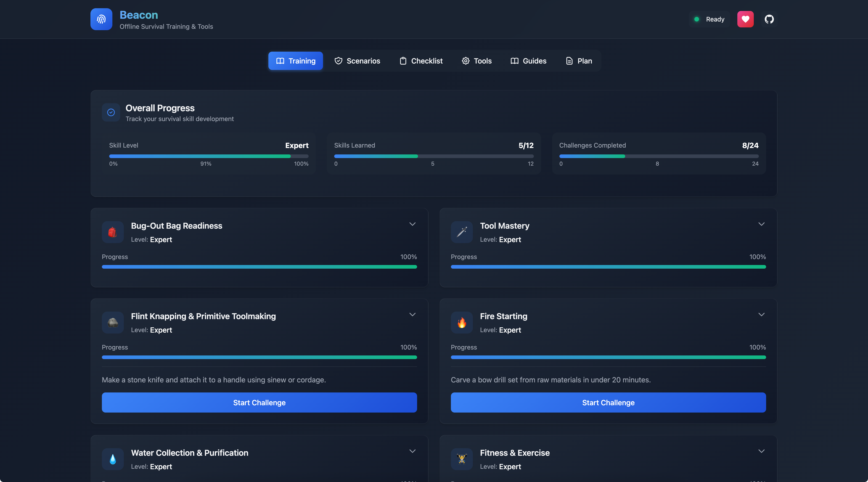Switch to the Scenarios tab

tap(357, 61)
